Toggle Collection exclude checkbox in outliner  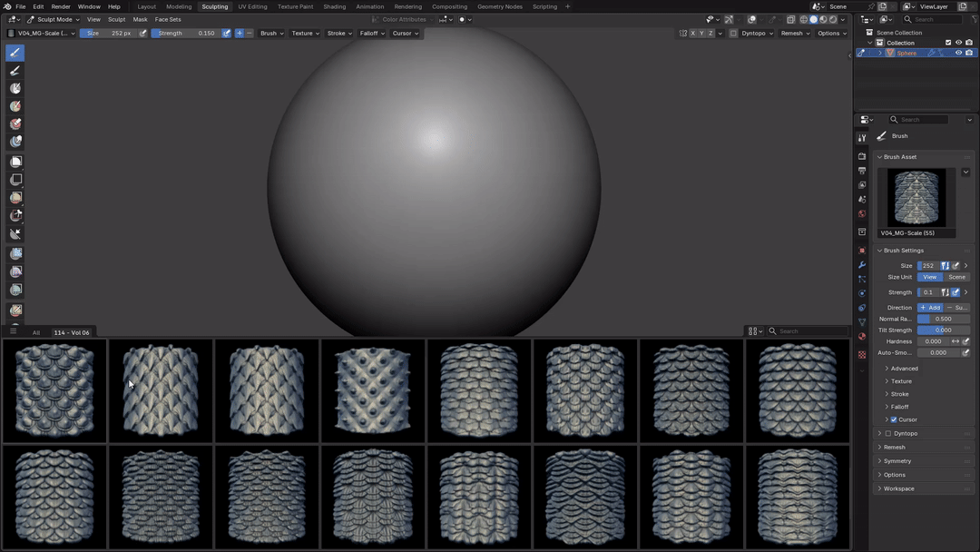click(x=948, y=43)
